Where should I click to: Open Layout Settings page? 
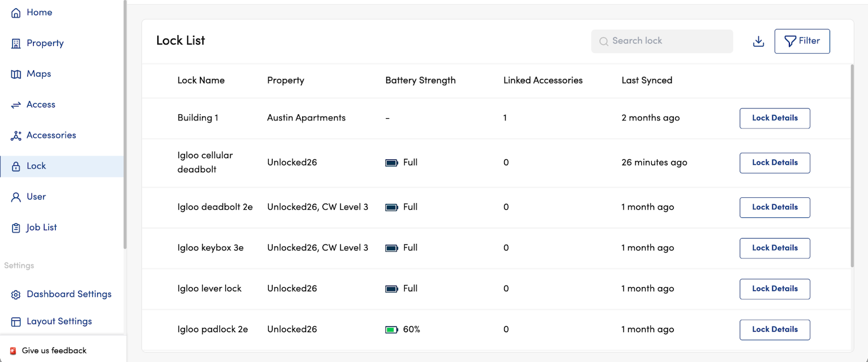pos(59,321)
